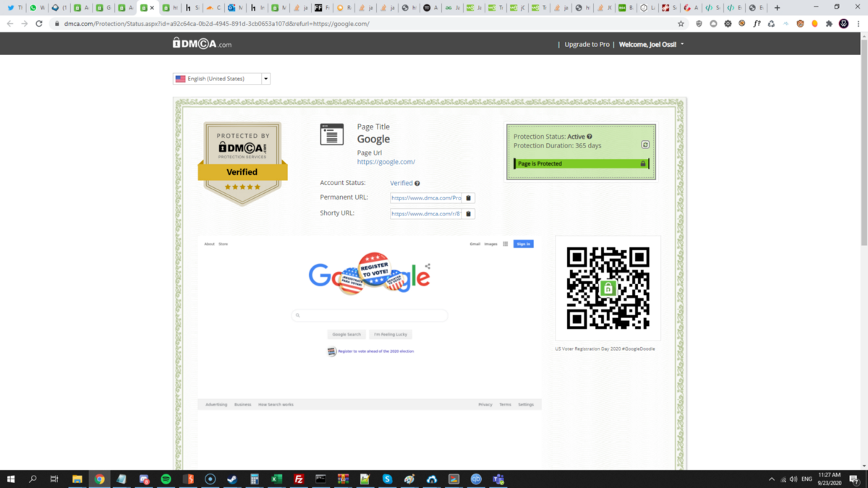Open a new browser tab with plus button
The image size is (868, 488).
pos(778,8)
